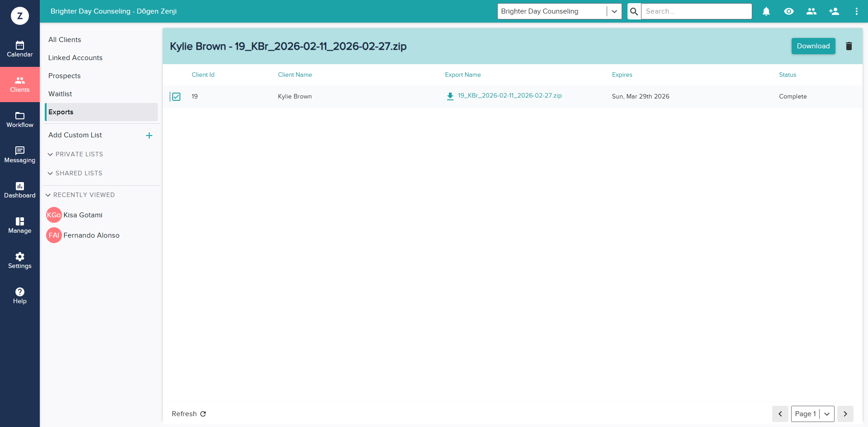Go to previous page arrow
Screen dimensions: 868x427
(x=780, y=414)
